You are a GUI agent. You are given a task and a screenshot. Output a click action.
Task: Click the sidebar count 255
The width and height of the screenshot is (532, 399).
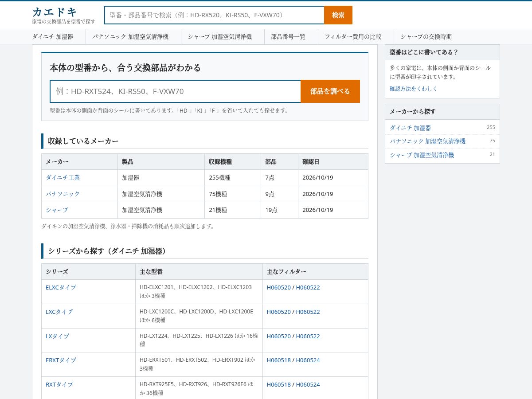(491, 127)
